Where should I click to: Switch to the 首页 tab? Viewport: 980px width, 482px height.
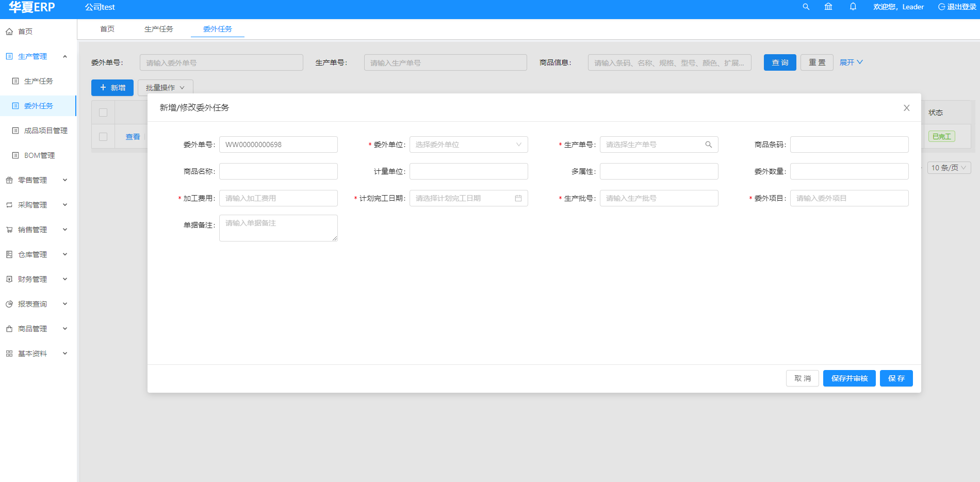coord(107,29)
